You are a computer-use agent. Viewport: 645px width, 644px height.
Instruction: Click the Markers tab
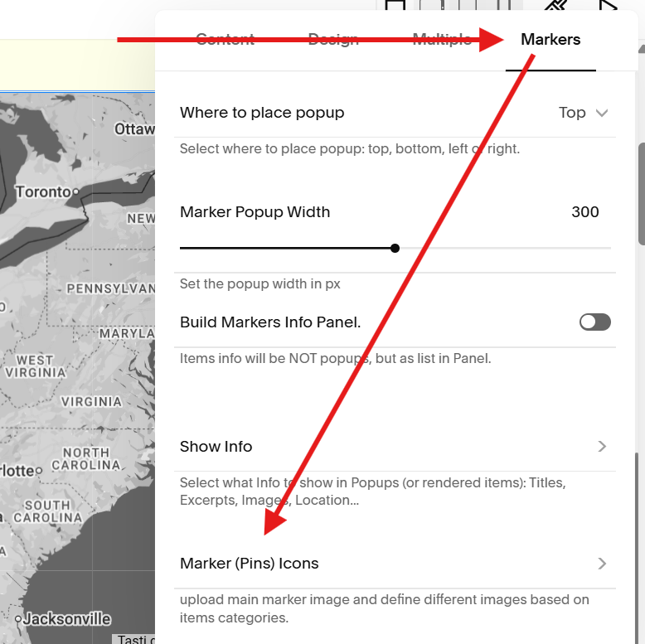point(550,40)
